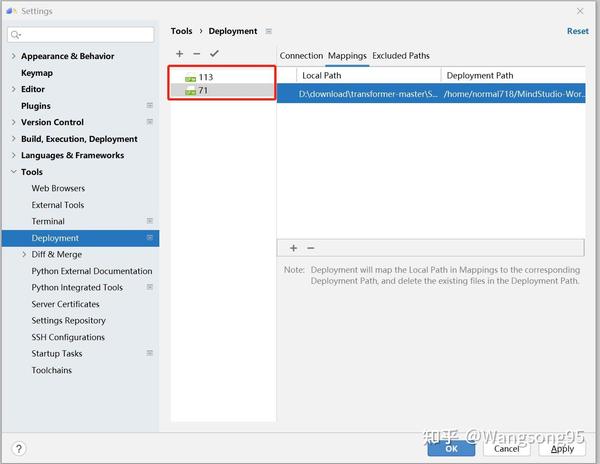
Task: Expand the Appearance & Behavior section
Action: tap(13, 56)
